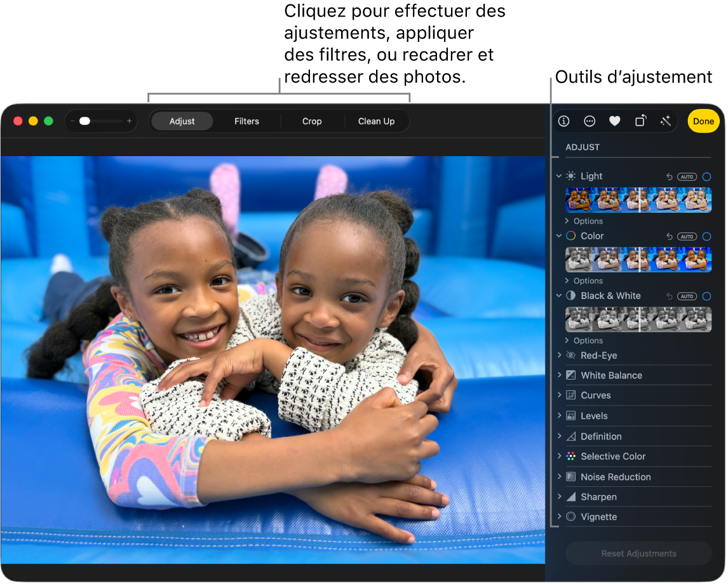
Task: Click the Done button
Action: pyautogui.click(x=703, y=121)
